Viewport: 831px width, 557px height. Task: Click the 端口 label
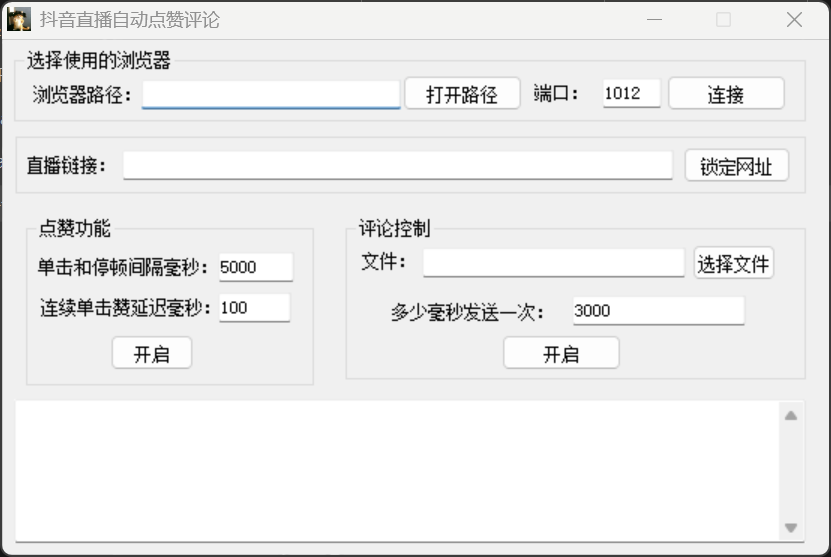pyautogui.click(x=556, y=93)
